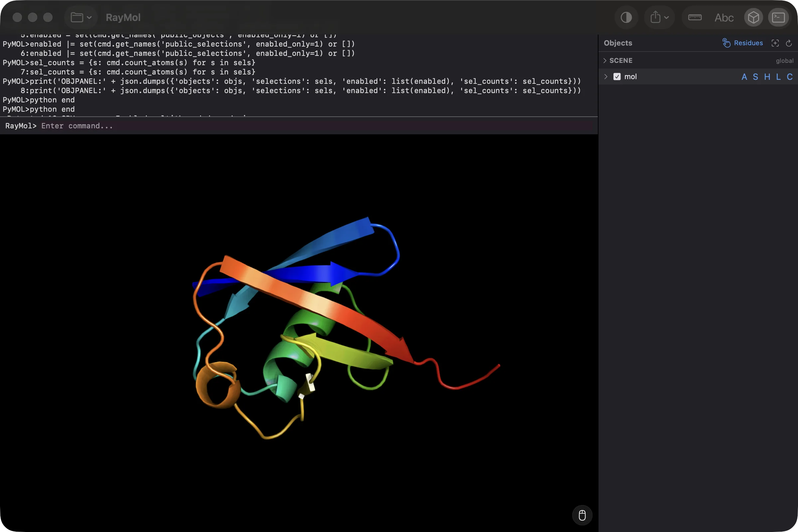
Task: Open the L label menu for mol
Action: point(778,77)
